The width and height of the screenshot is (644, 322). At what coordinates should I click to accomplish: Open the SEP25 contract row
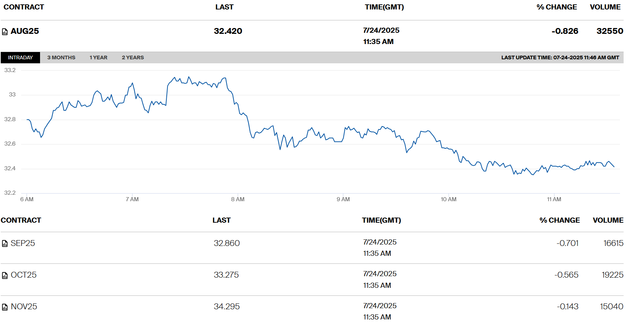[23, 243]
